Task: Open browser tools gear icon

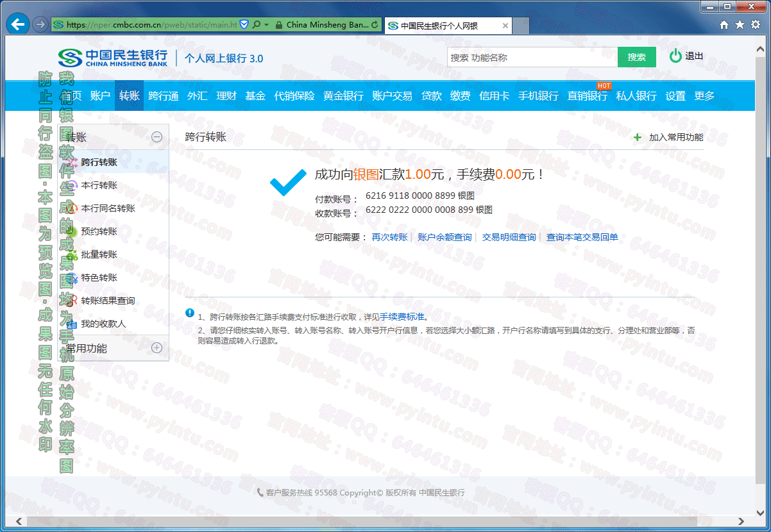Action: (755, 25)
